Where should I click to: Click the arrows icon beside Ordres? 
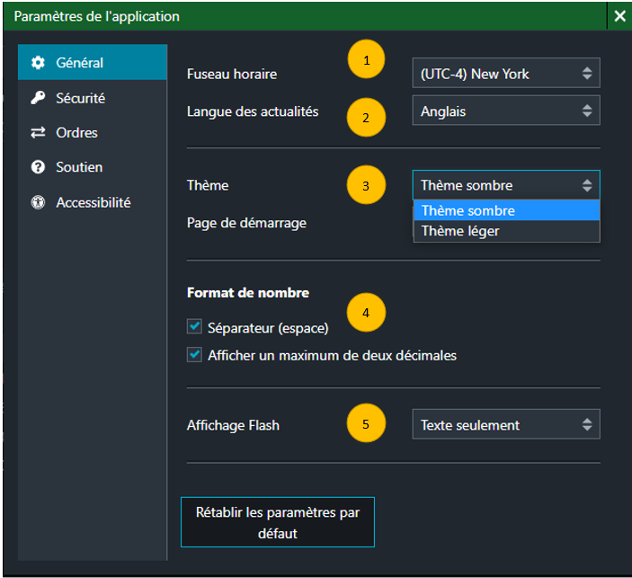tap(38, 133)
